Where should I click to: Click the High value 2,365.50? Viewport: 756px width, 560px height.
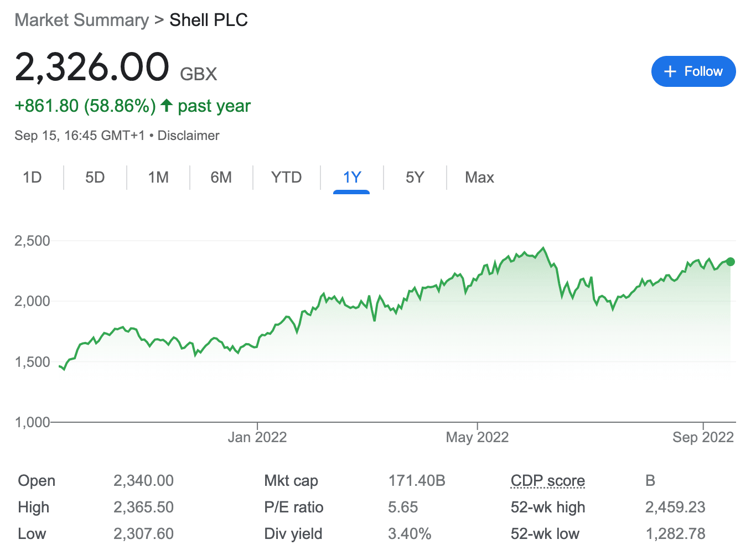[x=143, y=507]
